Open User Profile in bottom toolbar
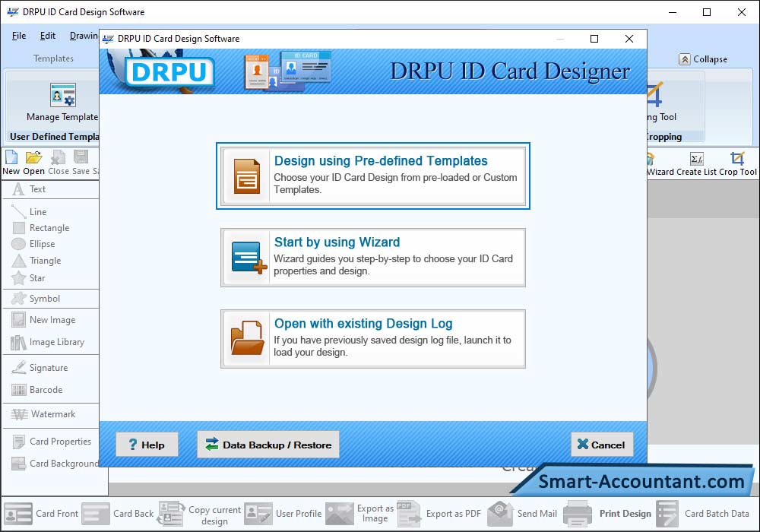This screenshot has height=532, width=760. coord(283,514)
